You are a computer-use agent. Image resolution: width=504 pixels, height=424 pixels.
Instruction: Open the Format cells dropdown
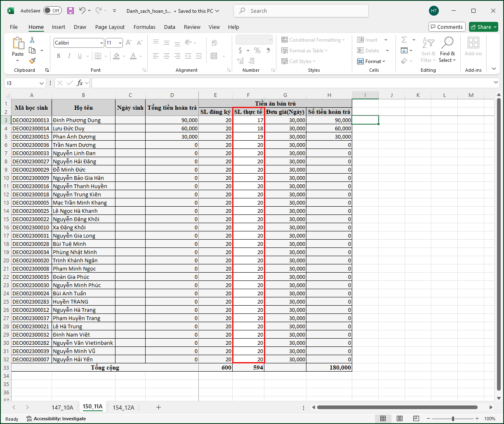[x=371, y=61]
